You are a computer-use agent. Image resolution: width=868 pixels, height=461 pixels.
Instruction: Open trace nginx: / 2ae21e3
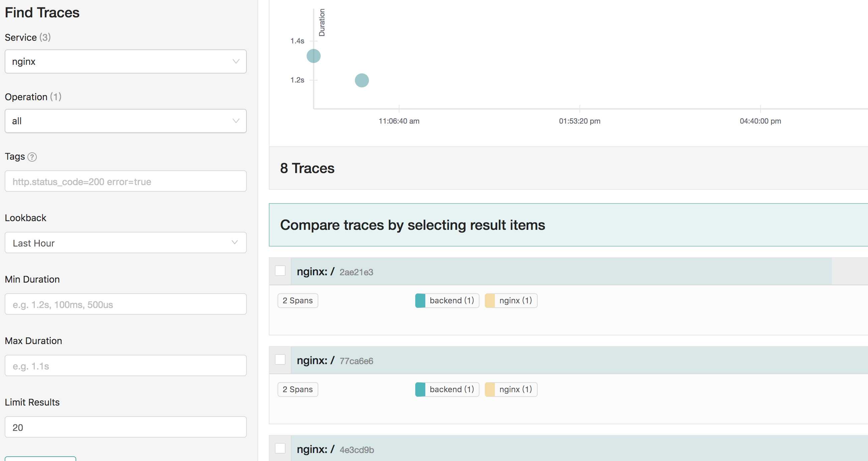coord(335,272)
